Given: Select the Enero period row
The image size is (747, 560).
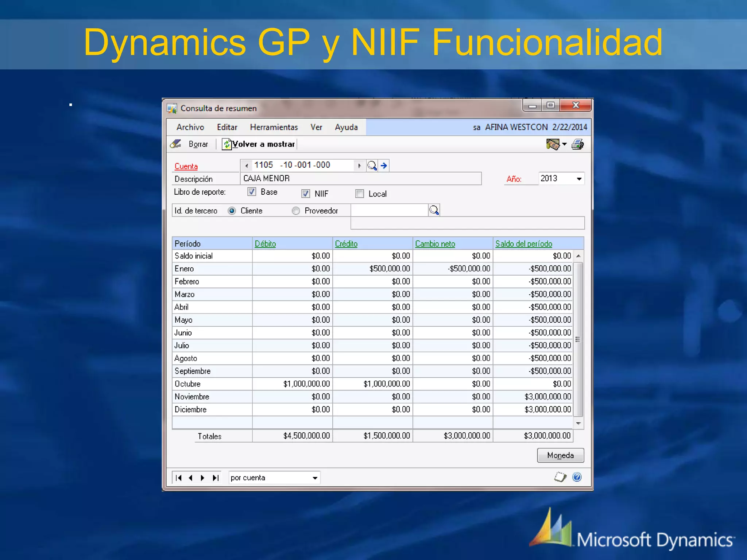Looking at the screenshot, I should point(372,269).
